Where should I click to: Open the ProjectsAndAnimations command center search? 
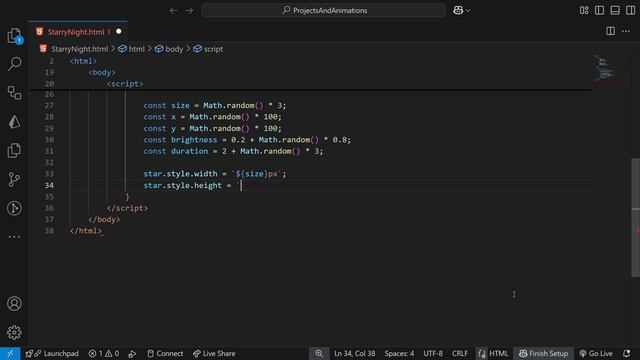coord(324,10)
